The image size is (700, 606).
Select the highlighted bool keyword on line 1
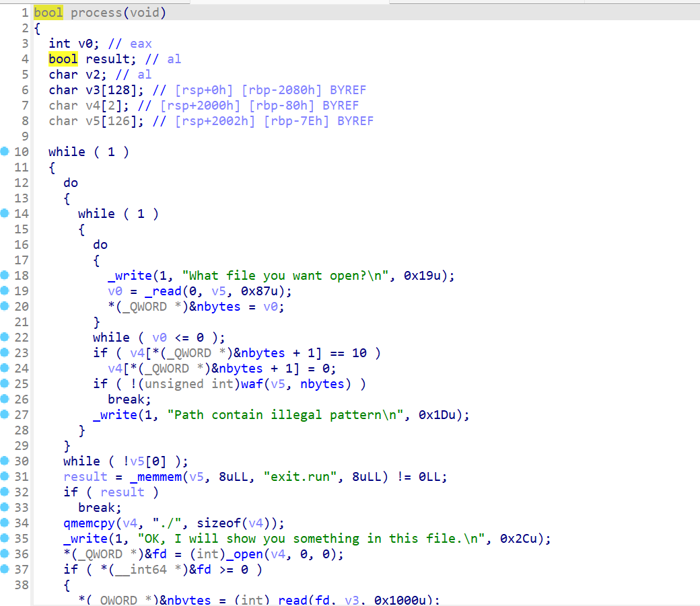47,12
